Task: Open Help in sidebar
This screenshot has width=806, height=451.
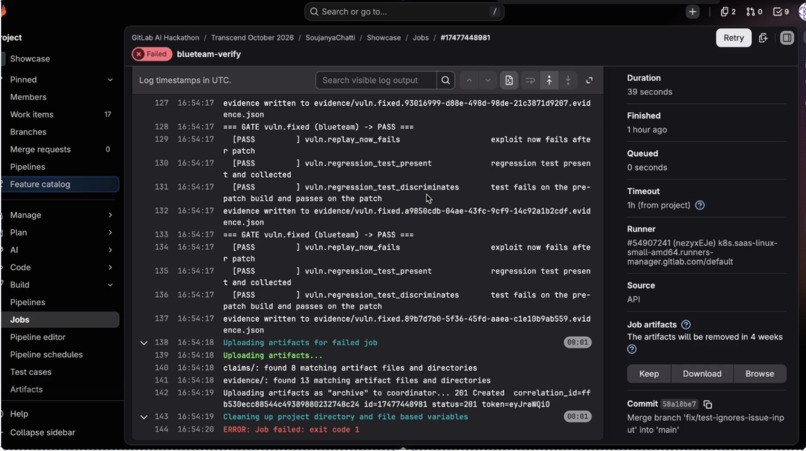Action: coord(19,414)
